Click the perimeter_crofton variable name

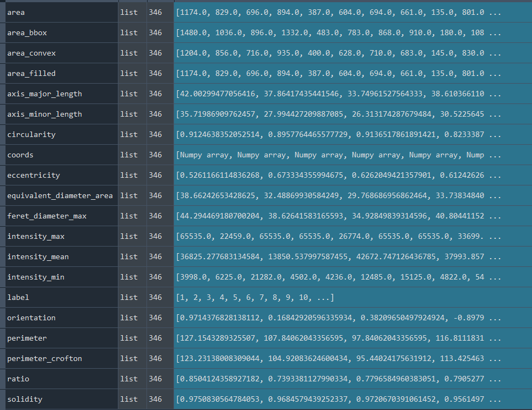click(x=45, y=358)
